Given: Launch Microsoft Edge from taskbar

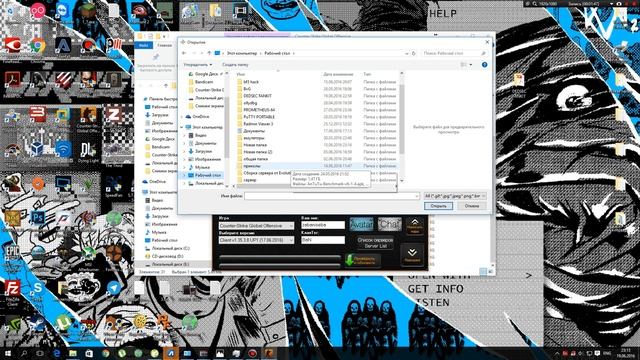Looking at the screenshot, I should point(56,353).
